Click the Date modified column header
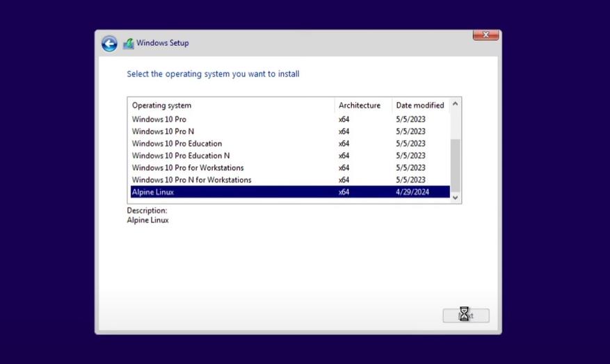The height and width of the screenshot is (364, 610). (x=421, y=106)
